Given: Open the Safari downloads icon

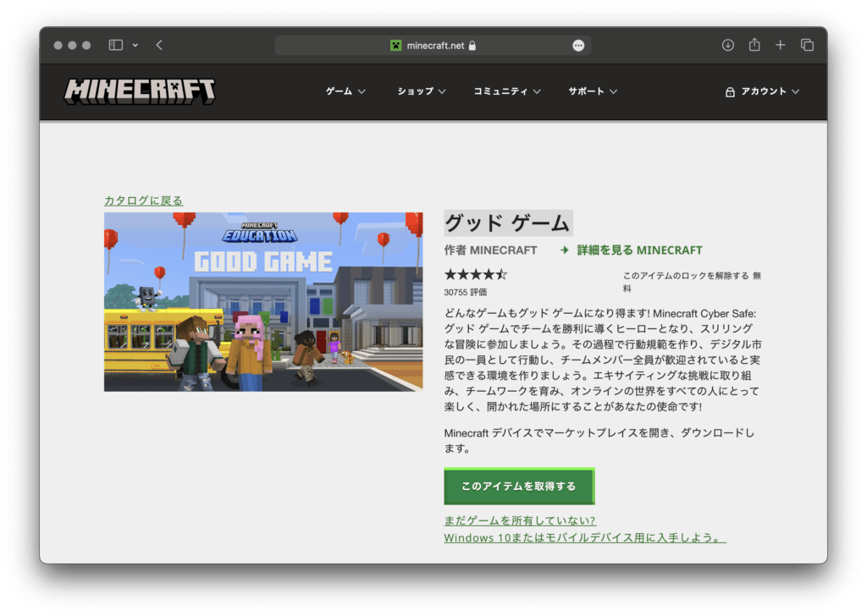Looking at the screenshot, I should (727, 45).
